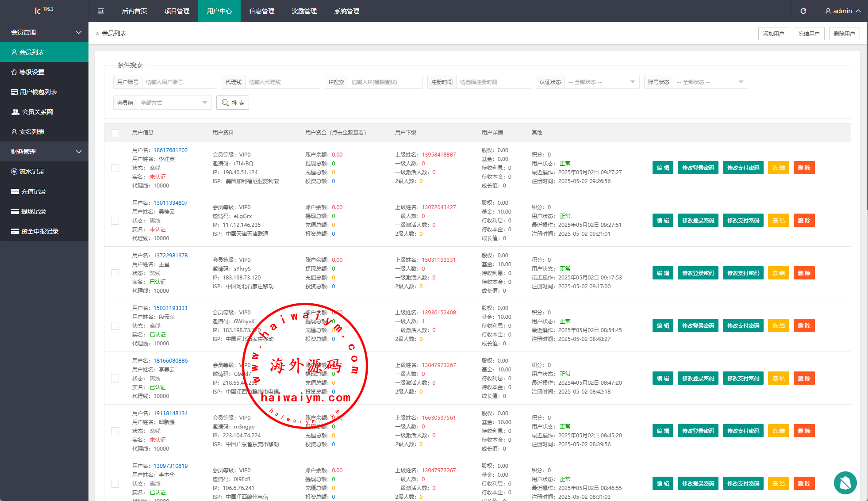Viewport: 868px width, 501px height.
Task: Click the 添加用户 button
Action: 773,34
